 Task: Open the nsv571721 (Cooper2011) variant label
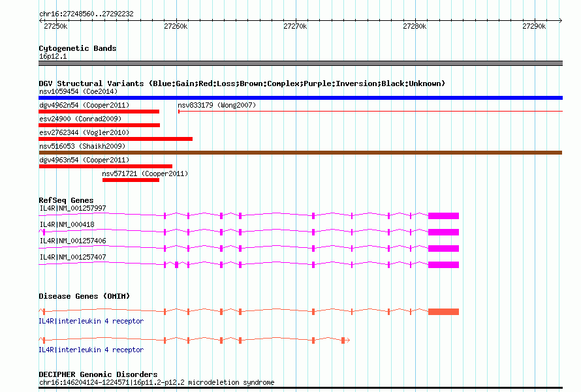[145, 173]
